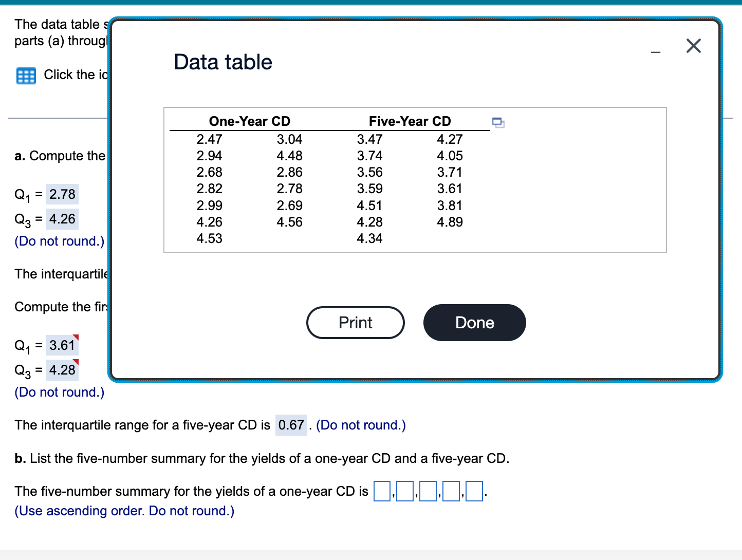Viewport: 742px width, 560px height.
Task: Select the 4.34 cell under Five-Year CD
Action: pos(370,238)
